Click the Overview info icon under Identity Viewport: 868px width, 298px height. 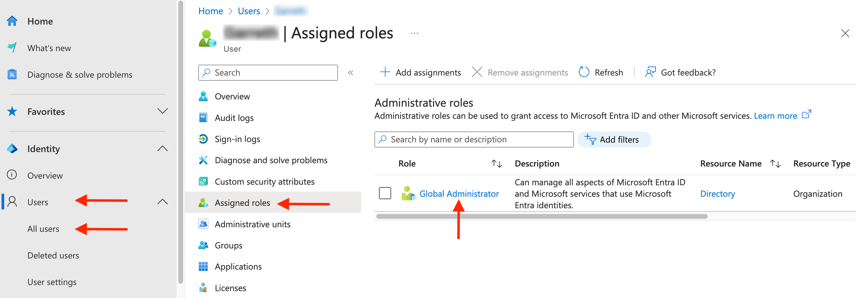pyautogui.click(x=12, y=175)
